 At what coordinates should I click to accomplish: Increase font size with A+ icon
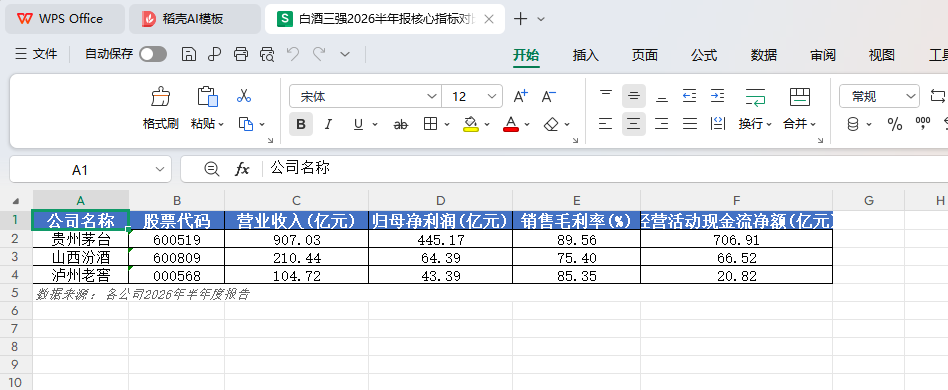coord(521,96)
